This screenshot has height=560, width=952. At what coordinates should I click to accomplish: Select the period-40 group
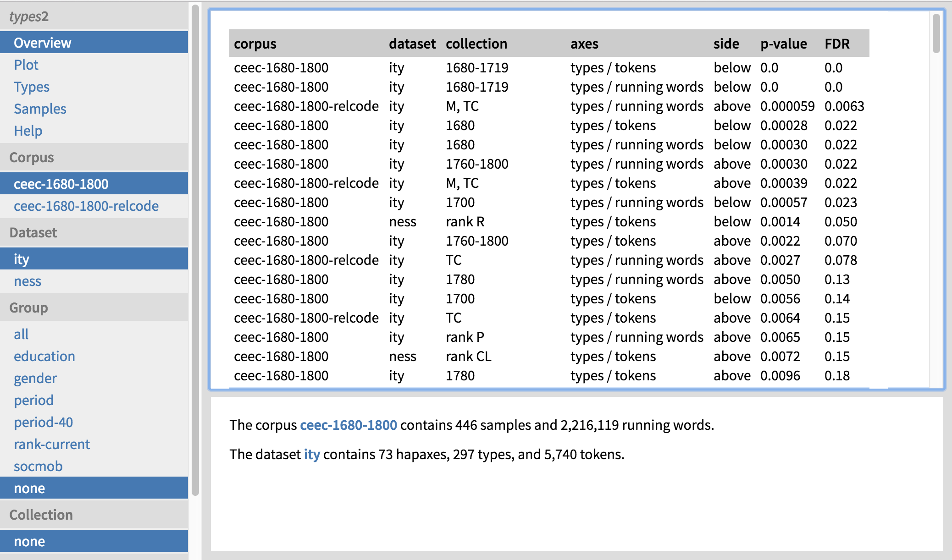pos(94,422)
